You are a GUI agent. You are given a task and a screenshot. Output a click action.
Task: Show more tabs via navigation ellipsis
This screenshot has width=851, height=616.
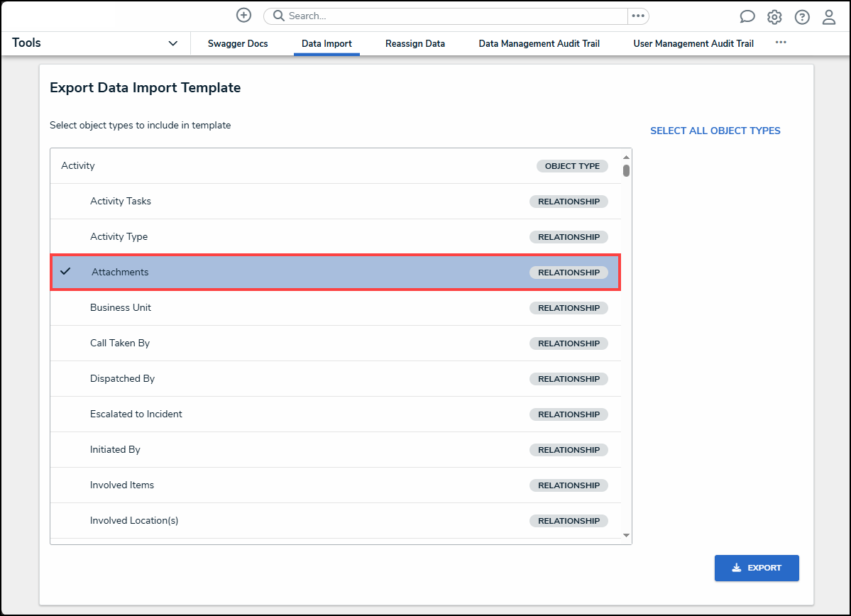click(x=781, y=43)
